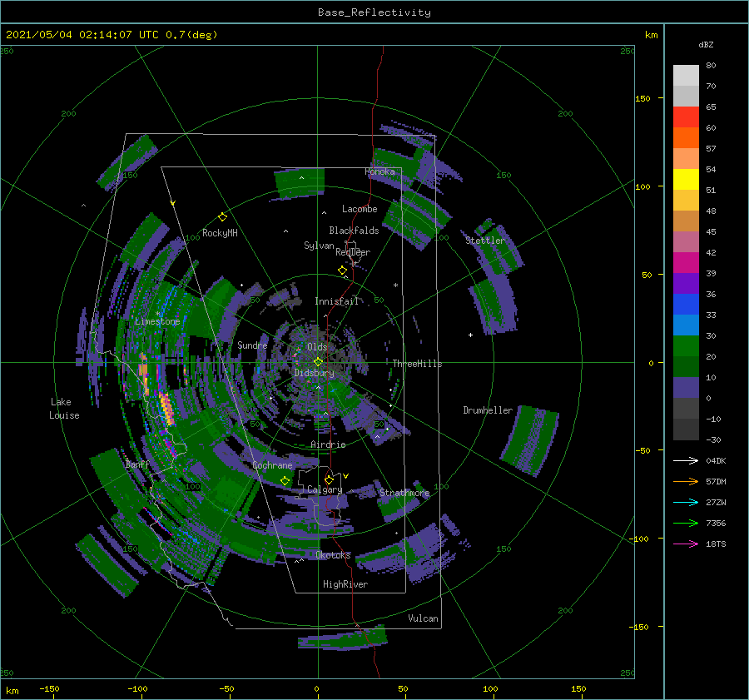Click the Lacombe city label

(360, 209)
